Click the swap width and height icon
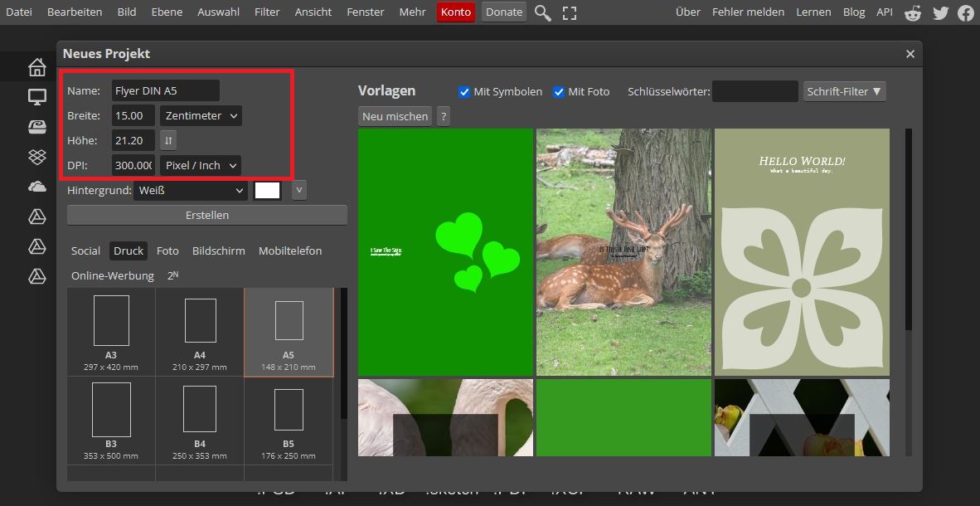This screenshot has height=506, width=980. click(167, 140)
